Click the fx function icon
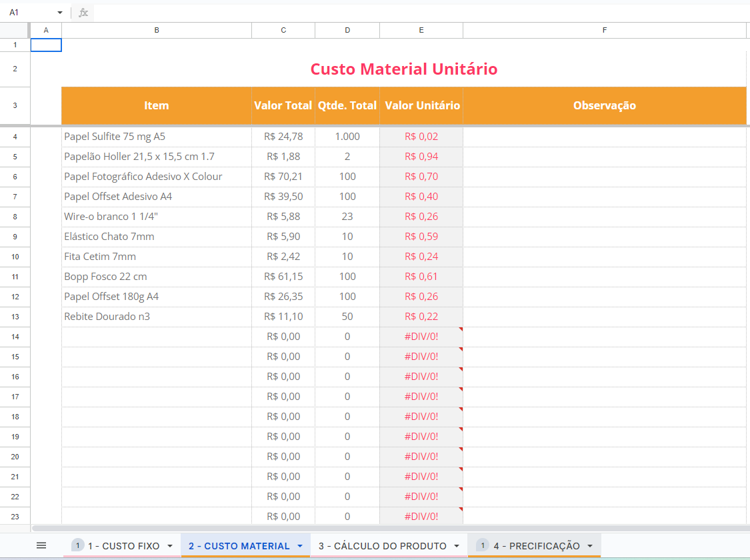The height and width of the screenshot is (560, 750). click(x=83, y=13)
